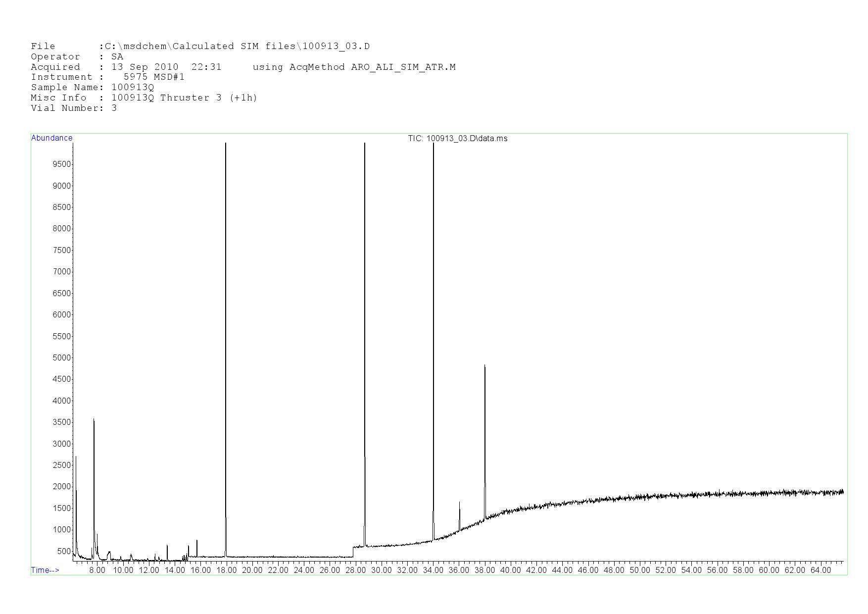This screenshot has height=614, width=868.
Task: Select the tall peak at 34.00 minutes
Action: click(x=434, y=297)
